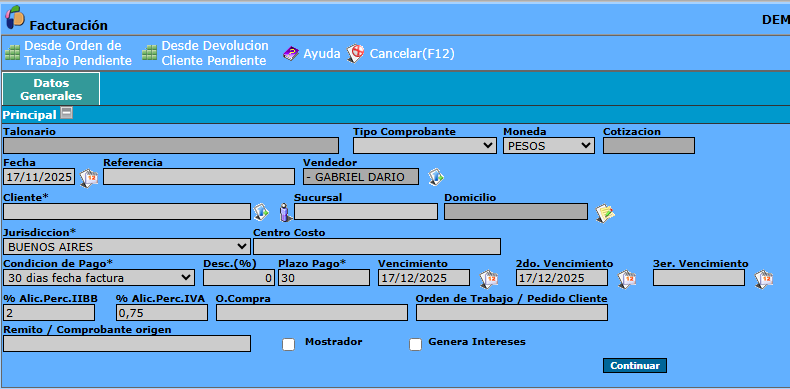The width and height of the screenshot is (790, 389).
Task: Click Orden de Trabajo / Pedido Cliente field
Action: coord(512,313)
